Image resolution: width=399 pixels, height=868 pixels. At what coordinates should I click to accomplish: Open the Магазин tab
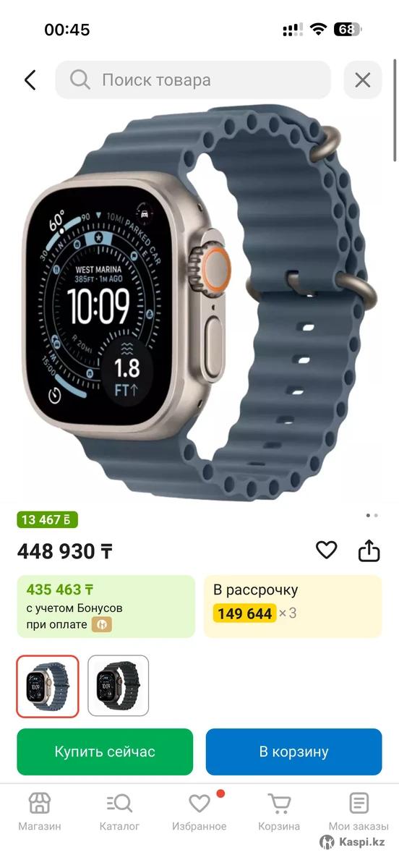pos(40,812)
